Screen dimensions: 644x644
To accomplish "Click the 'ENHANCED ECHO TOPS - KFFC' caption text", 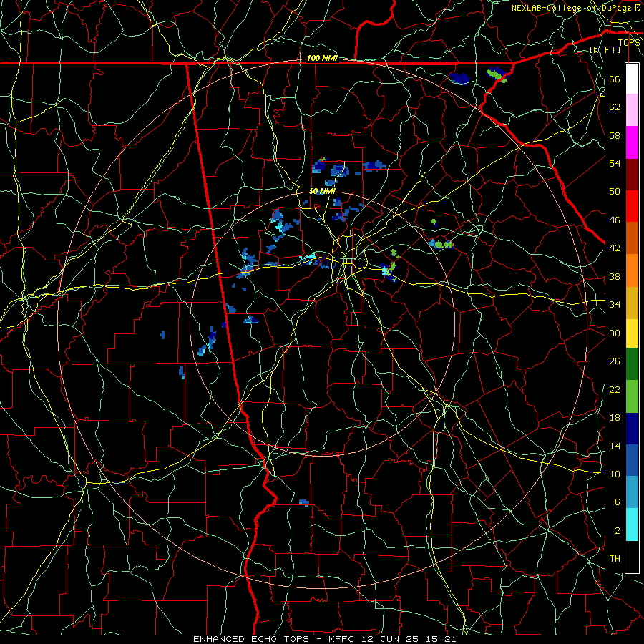I will 275,639.
